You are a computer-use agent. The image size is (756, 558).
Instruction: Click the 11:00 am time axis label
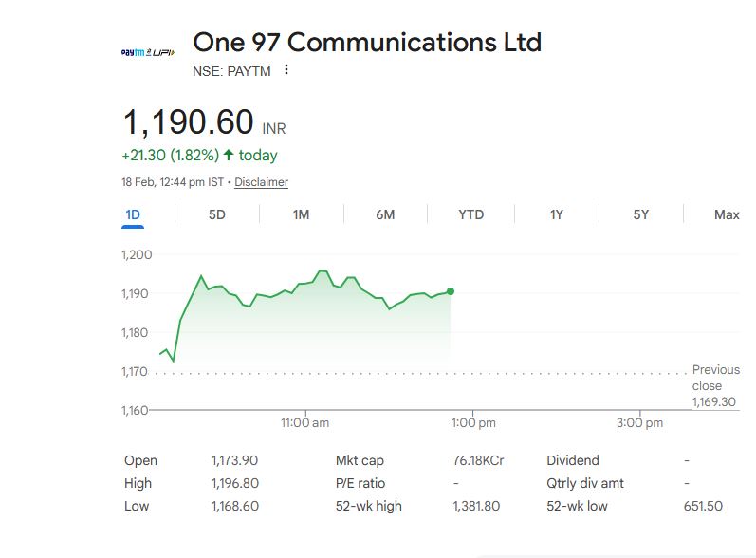[305, 422]
